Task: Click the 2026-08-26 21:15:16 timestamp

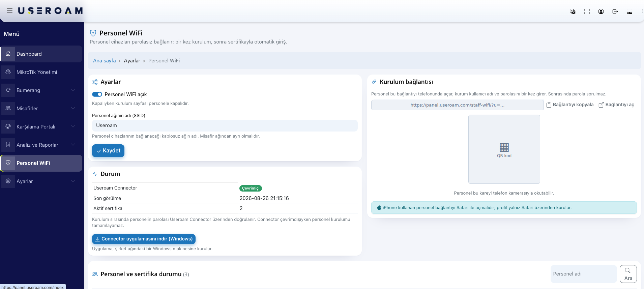Action: tap(264, 198)
